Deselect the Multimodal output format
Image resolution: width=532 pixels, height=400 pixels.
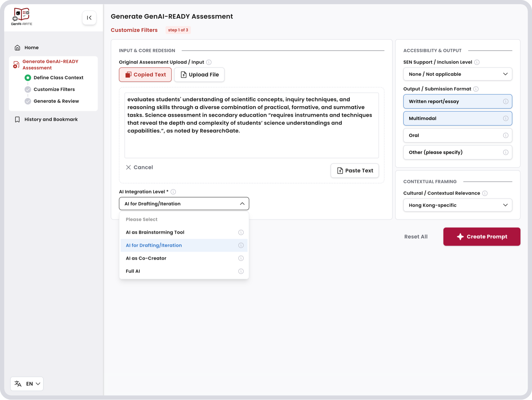click(457, 119)
